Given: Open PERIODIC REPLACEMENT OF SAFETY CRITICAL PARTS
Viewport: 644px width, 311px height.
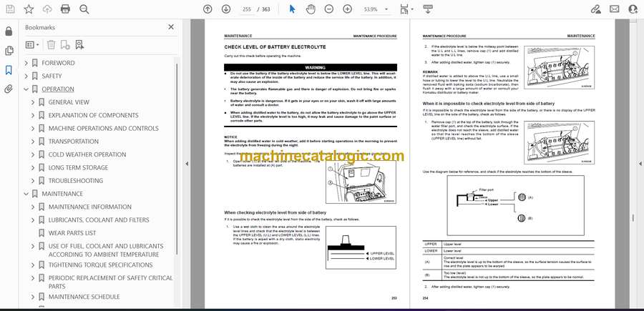Looking at the screenshot, I should pyautogui.click(x=110, y=282).
